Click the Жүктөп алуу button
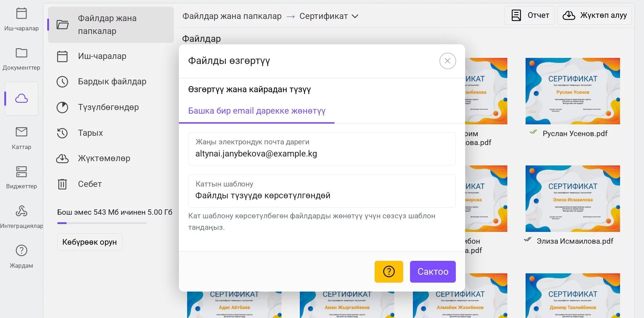The width and height of the screenshot is (644, 318). 594,15
